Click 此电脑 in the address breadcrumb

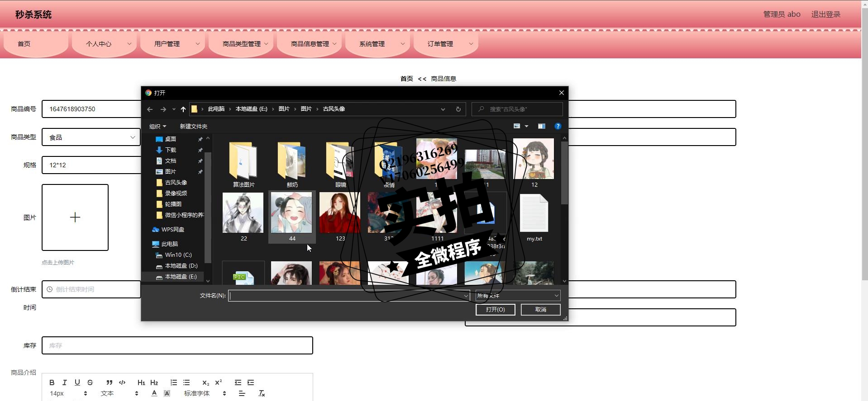click(x=216, y=109)
